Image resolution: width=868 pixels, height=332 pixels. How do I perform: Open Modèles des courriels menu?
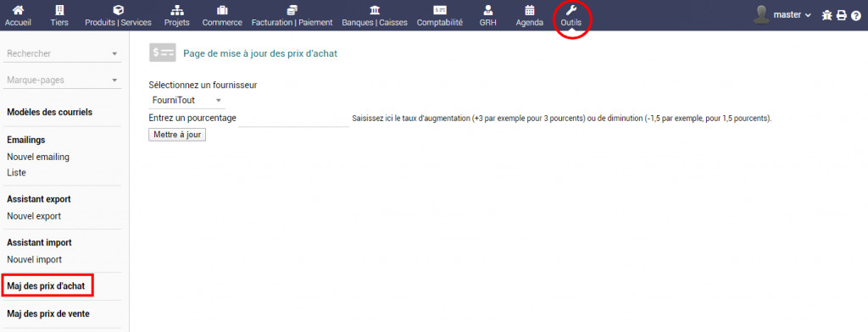[50, 113]
